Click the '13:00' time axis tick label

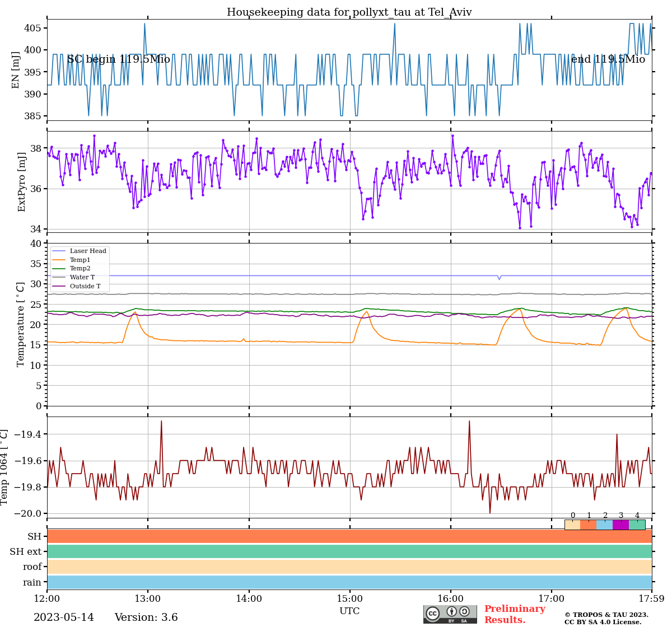pyautogui.click(x=148, y=598)
